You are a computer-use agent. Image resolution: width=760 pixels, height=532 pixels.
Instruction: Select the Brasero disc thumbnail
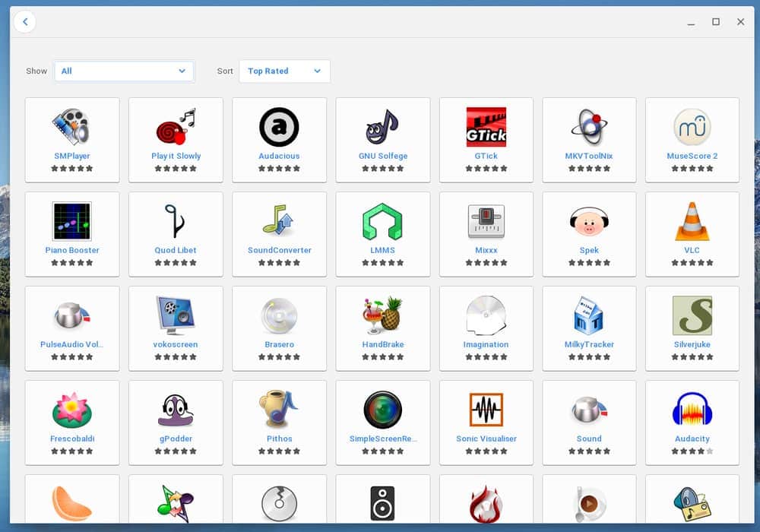pos(279,315)
